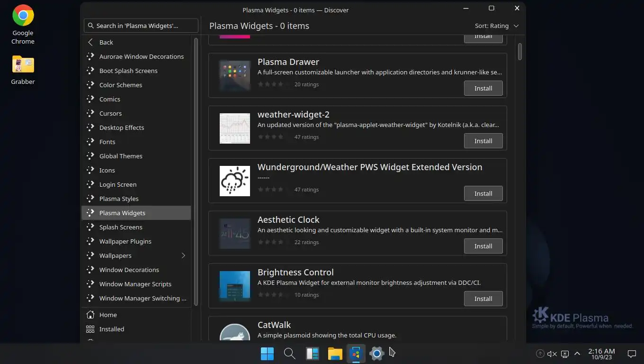Install Aesthetic Clock widget
The width and height of the screenshot is (644, 364).
pyautogui.click(x=483, y=246)
